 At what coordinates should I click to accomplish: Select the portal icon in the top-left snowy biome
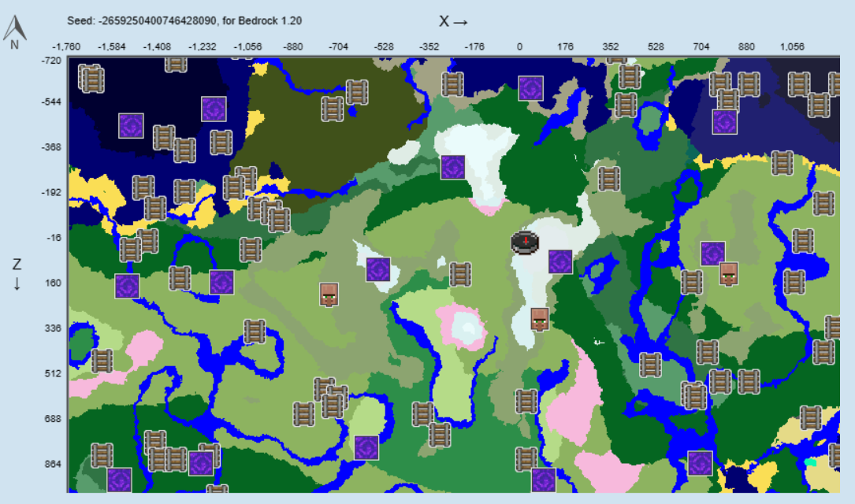(x=130, y=124)
